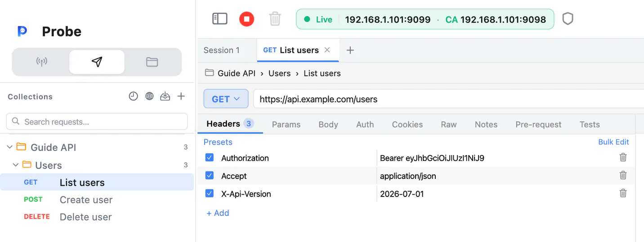
Task: Click the shield security icon
Action: (568, 19)
